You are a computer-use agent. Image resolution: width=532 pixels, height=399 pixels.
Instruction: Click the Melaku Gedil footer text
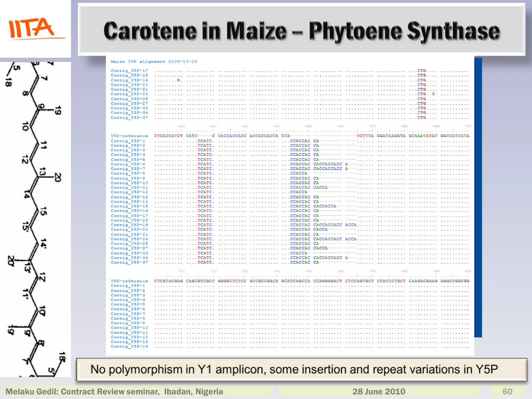point(114,391)
